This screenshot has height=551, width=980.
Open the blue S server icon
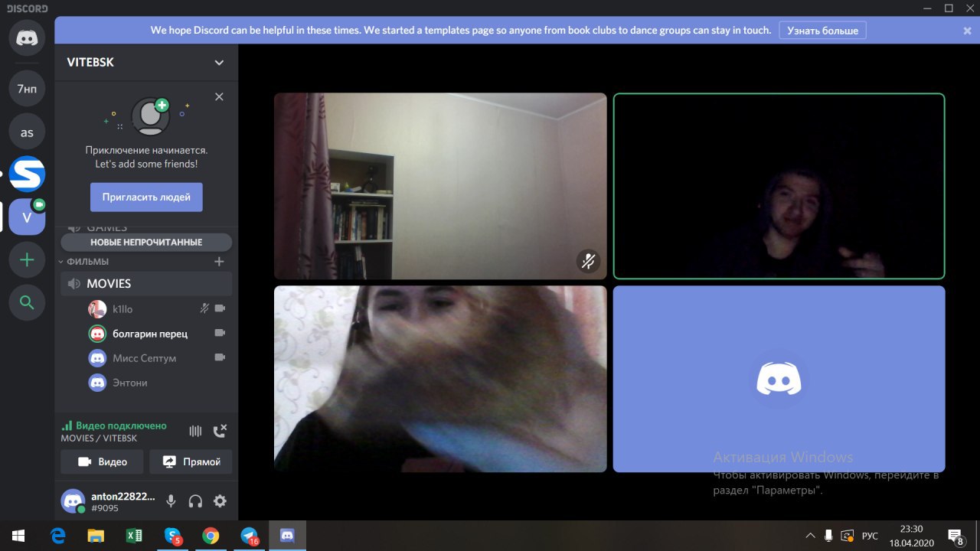(27, 174)
